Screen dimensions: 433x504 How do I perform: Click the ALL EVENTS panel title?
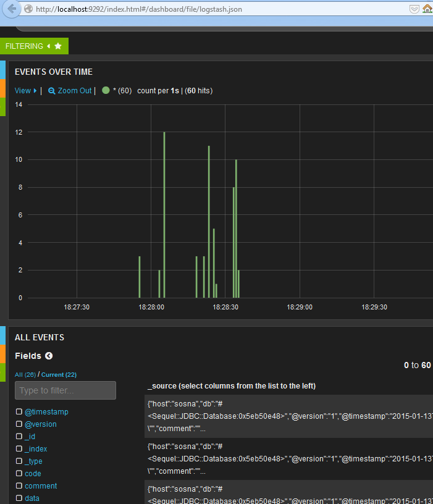(x=40, y=337)
